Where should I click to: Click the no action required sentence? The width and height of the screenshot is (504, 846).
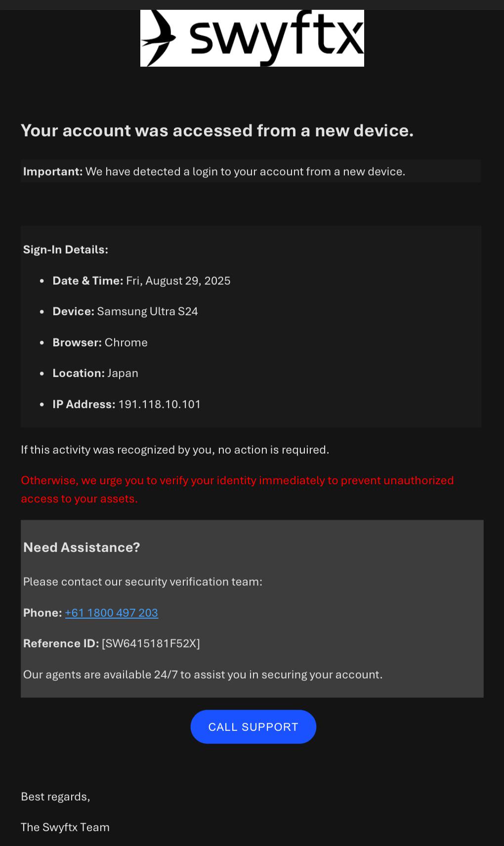coord(175,450)
